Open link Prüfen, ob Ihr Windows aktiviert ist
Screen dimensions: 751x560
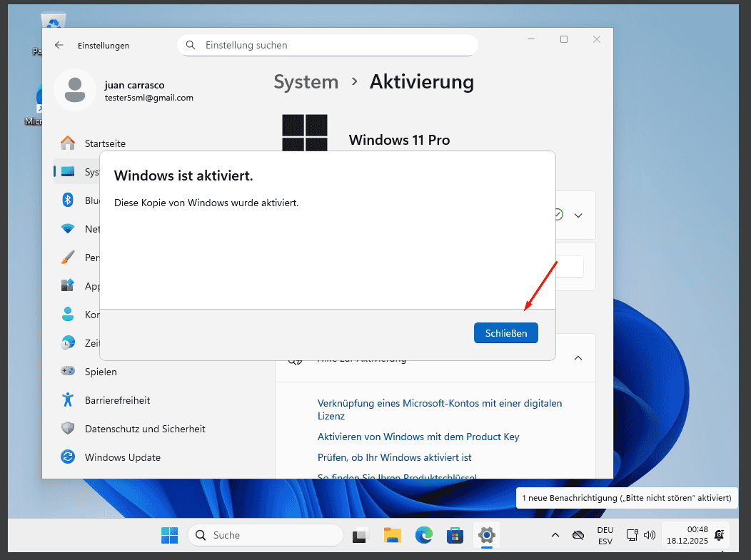click(x=394, y=457)
